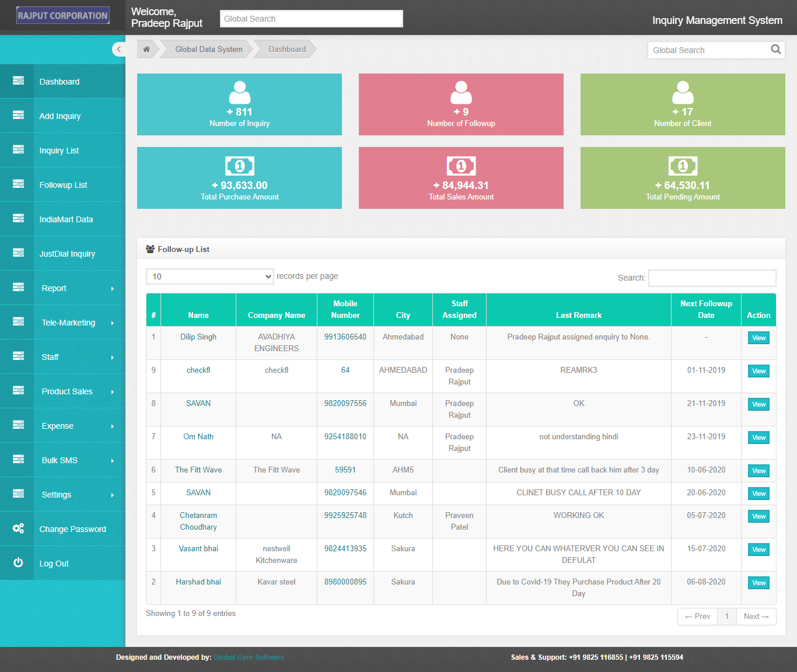Viewport: 797px width, 672px height.
Task: Click the magnifying glass search icon
Action: pos(776,50)
